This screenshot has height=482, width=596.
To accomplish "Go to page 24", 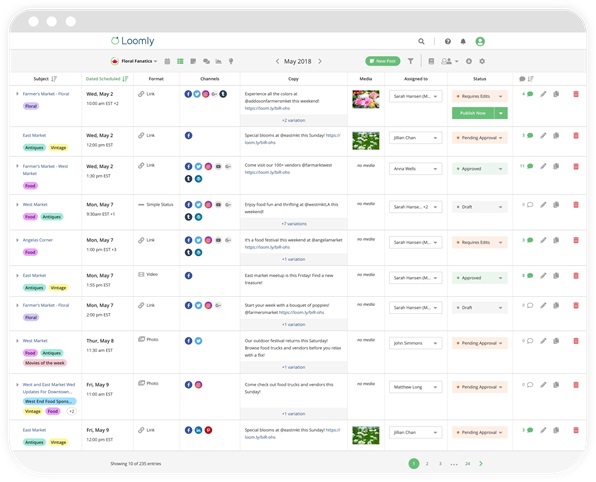I will [468, 463].
